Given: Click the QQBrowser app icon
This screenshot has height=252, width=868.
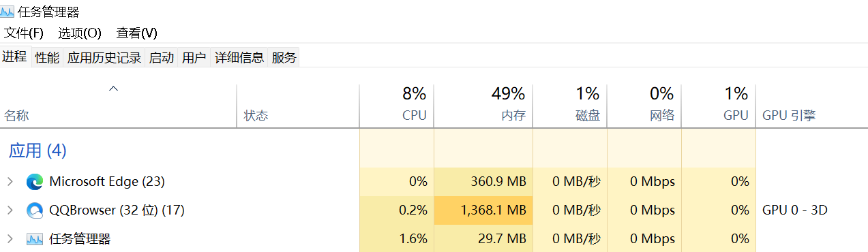Looking at the screenshot, I should pyautogui.click(x=35, y=210).
